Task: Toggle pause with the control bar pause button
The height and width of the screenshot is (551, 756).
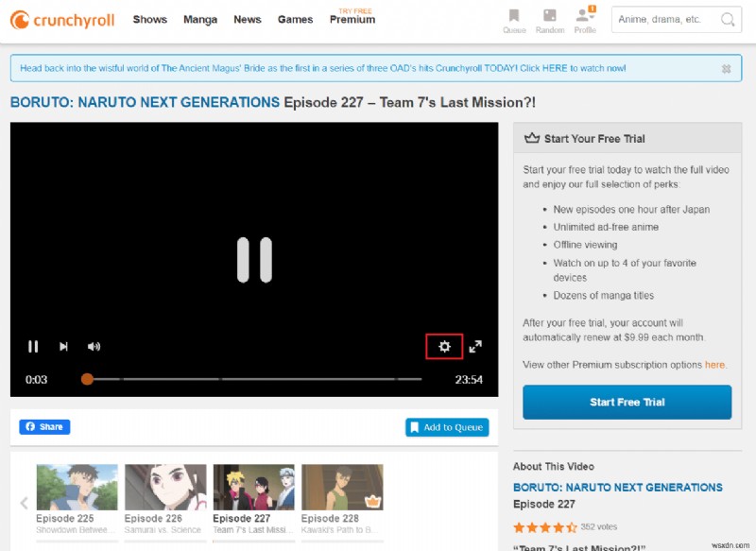Action: pos(32,346)
